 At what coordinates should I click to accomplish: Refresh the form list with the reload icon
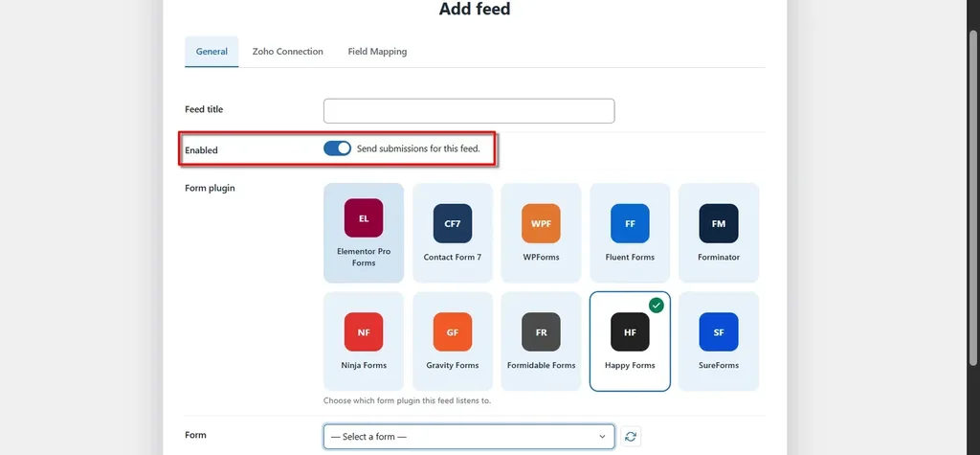631,436
